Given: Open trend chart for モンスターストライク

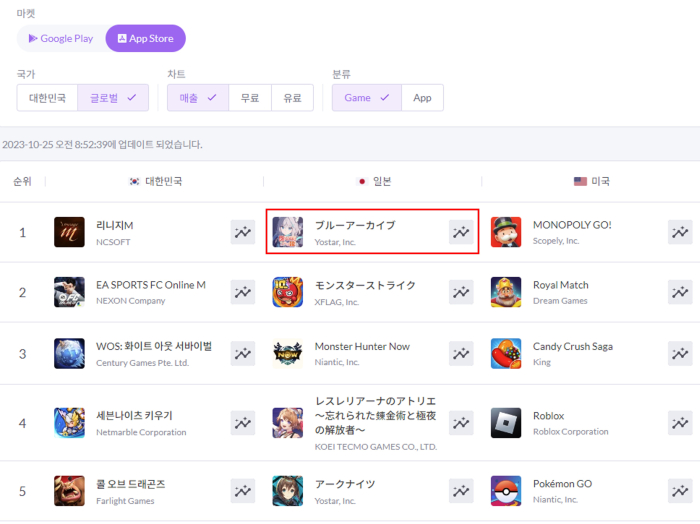Looking at the screenshot, I should pyautogui.click(x=461, y=292).
